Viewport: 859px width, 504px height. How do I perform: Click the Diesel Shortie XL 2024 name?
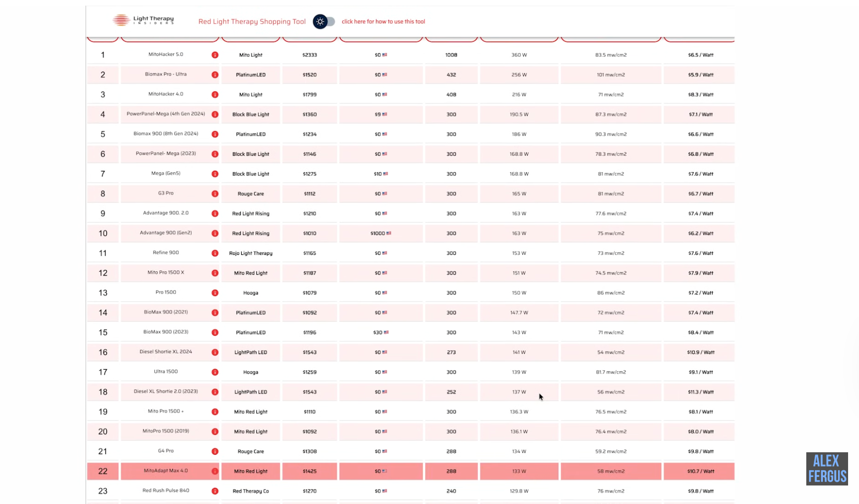[166, 352]
